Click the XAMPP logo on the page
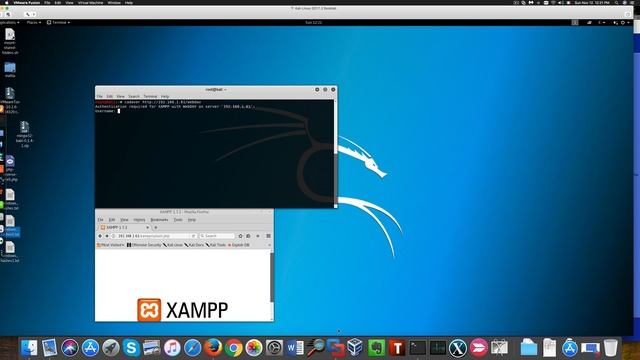 (x=182, y=310)
